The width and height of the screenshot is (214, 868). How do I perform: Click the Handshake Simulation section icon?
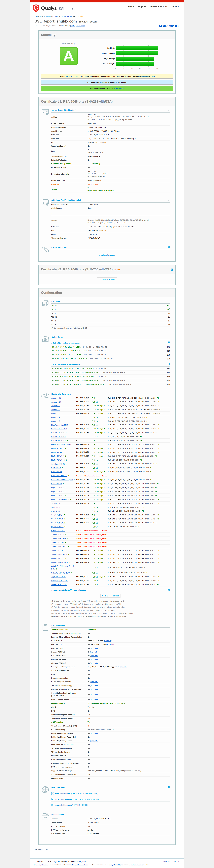coord(45,396)
